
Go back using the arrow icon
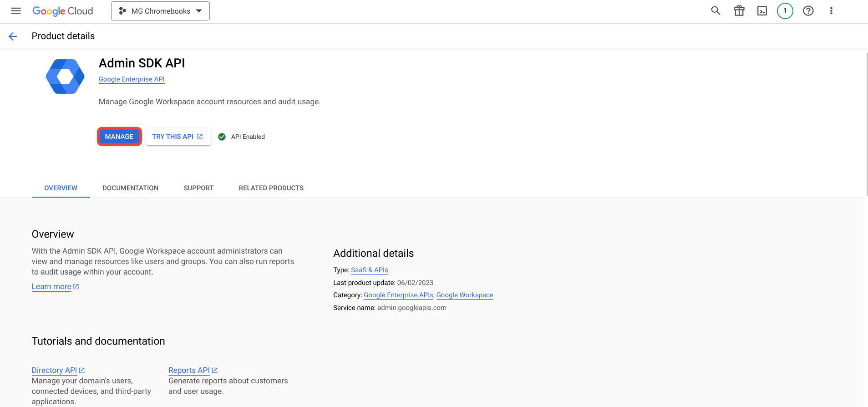[13, 36]
